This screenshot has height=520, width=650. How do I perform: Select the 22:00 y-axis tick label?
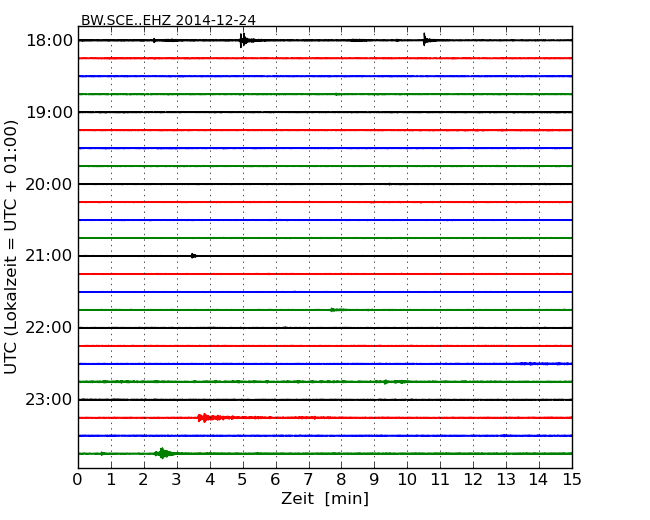tap(49, 328)
